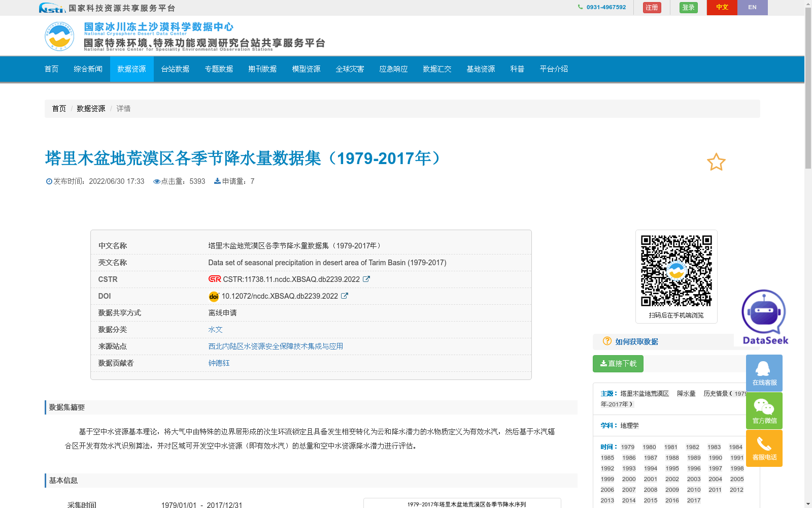The height and width of the screenshot is (508, 812).
Task: Click the 2017 year tag
Action: click(x=694, y=500)
